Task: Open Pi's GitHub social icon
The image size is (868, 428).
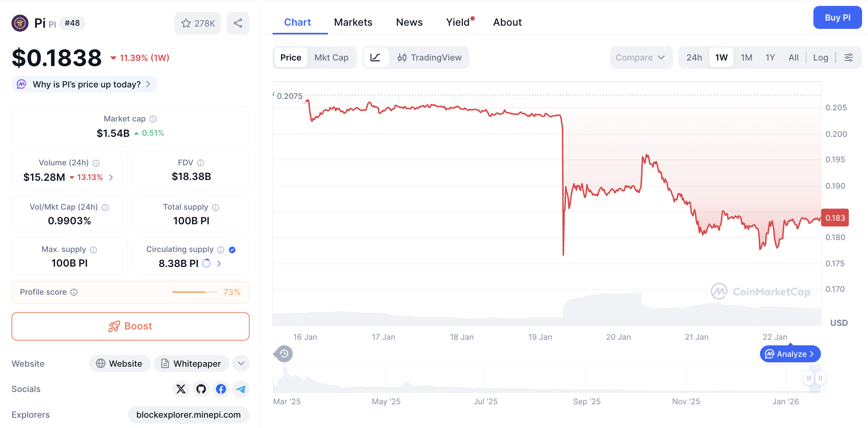Action: click(x=201, y=389)
